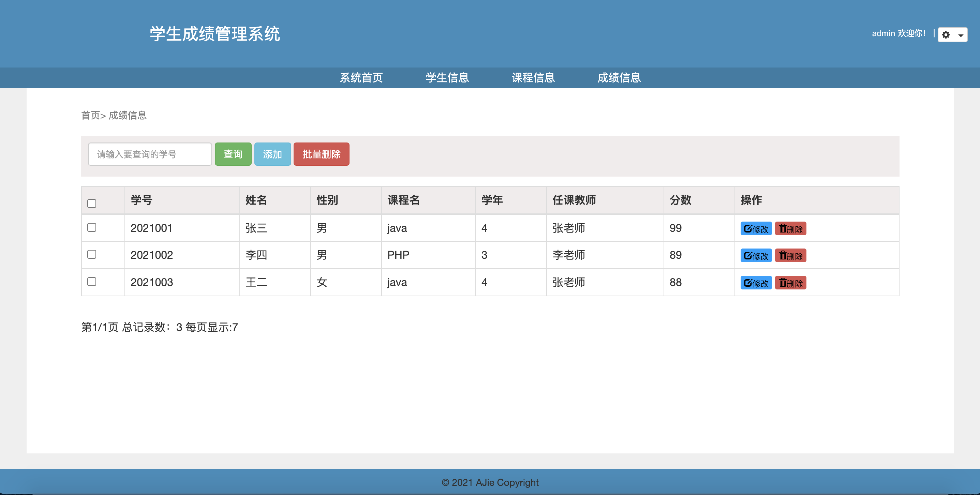Go to 系统首页 navigation tab
This screenshot has width=980, height=495.
click(x=361, y=78)
